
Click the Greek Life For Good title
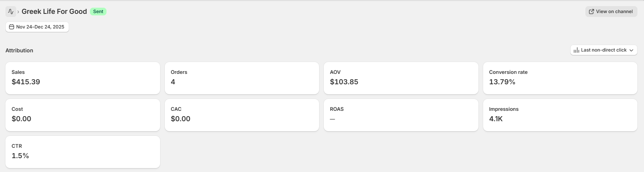pos(54,12)
